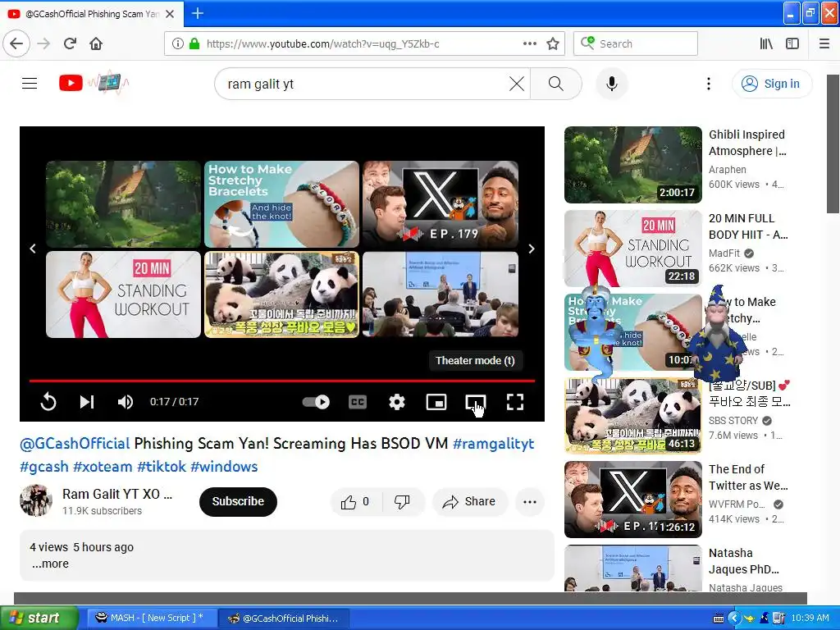Mute the video volume

tap(126, 401)
